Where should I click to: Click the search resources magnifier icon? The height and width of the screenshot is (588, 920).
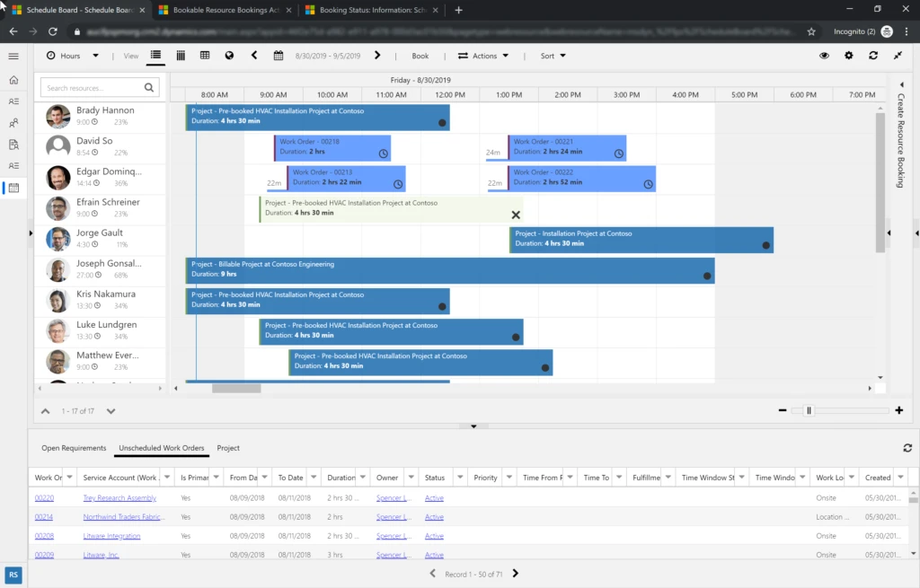pyautogui.click(x=149, y=88)
